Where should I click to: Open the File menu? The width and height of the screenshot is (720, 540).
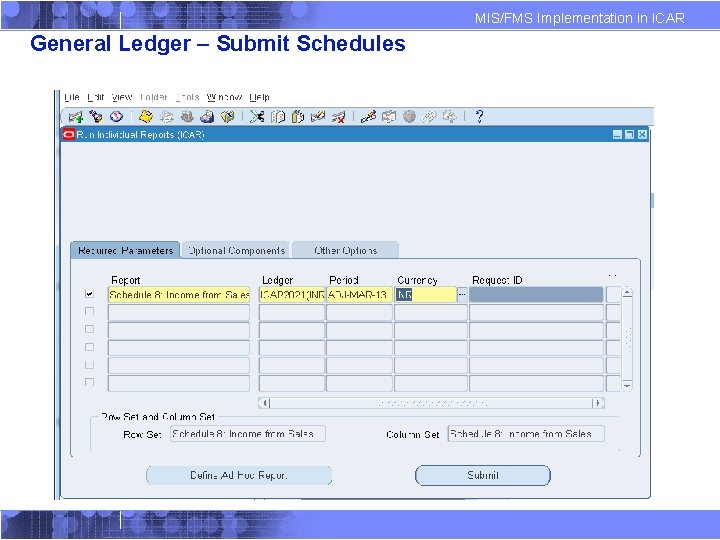point(72,97)
